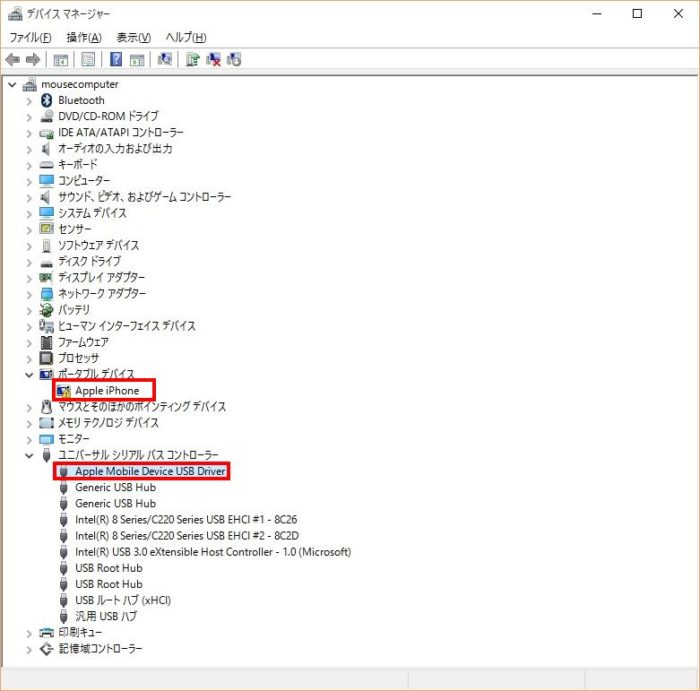Screen dimensions: 700x691
Task: Click the プロセッサ chip icon
Action: 46,358
